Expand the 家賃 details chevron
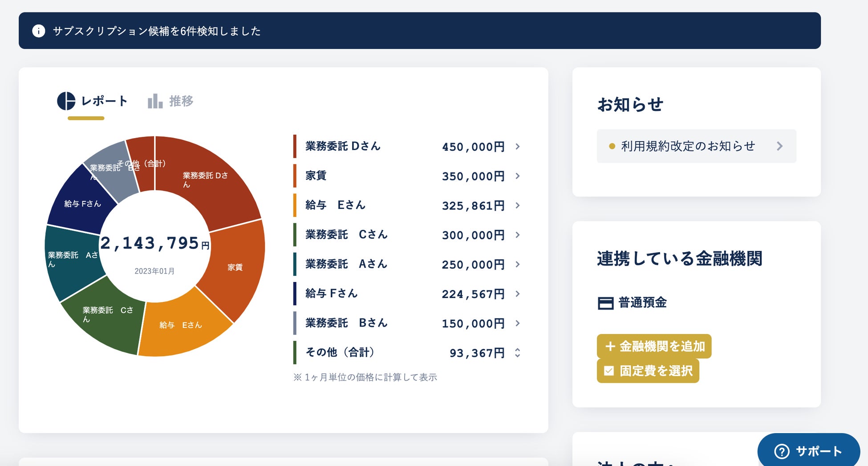This screenshot has height=466, width=868. point(517,176)
